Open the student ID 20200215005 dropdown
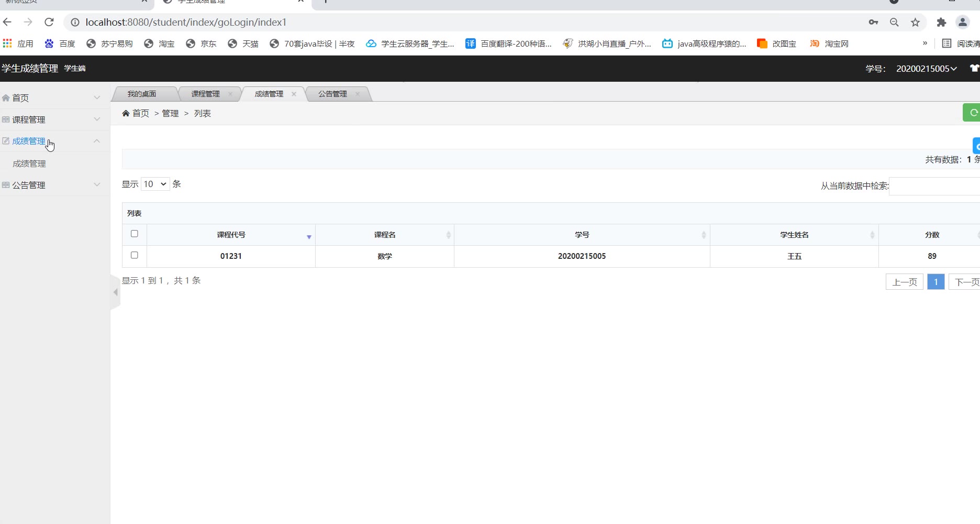Viewport: 980px width, 524px height. click(x=927, y=69)
